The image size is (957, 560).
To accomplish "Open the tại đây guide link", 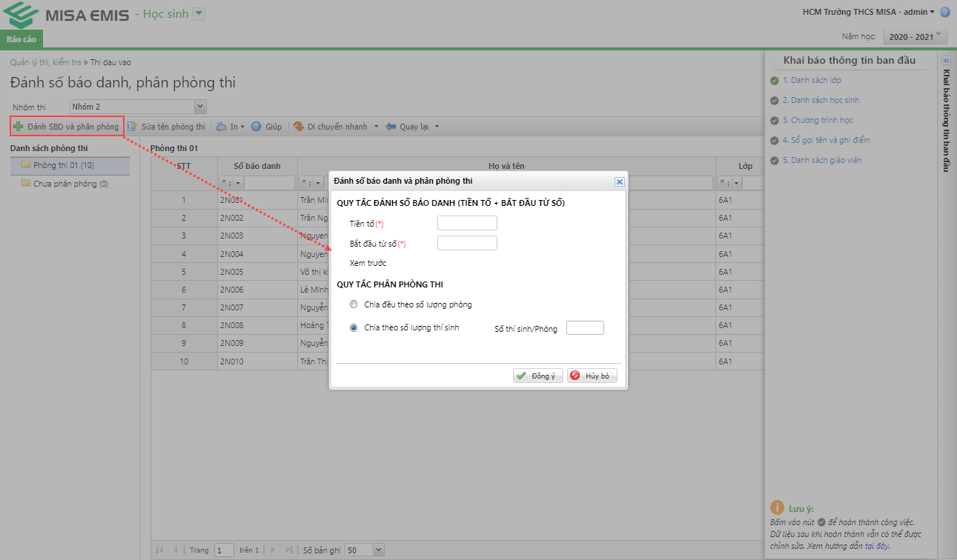I will tap(876, 546).
